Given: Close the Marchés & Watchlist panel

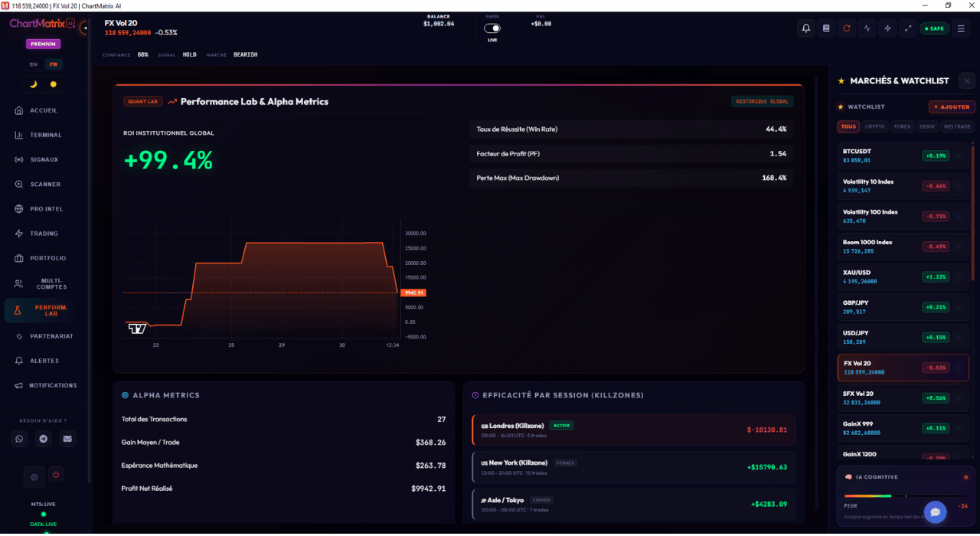Looking at the screenshot, I should [967, 80].
